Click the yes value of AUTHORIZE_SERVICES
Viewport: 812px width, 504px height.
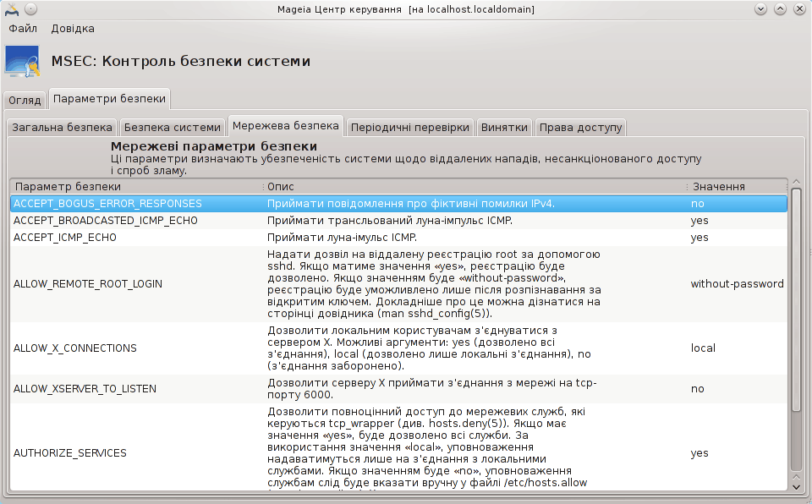pyautogui.click(x=700, y=453)
